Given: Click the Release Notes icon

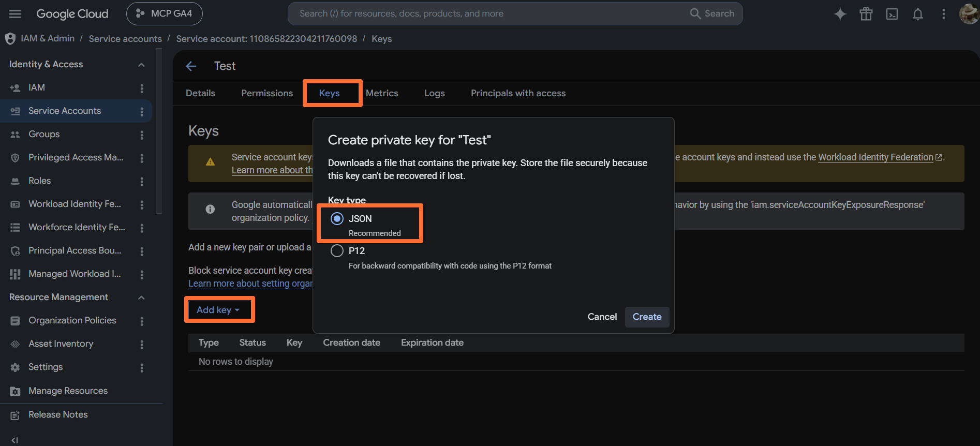Looking at the screenshot, I should (x=15, y=415).
